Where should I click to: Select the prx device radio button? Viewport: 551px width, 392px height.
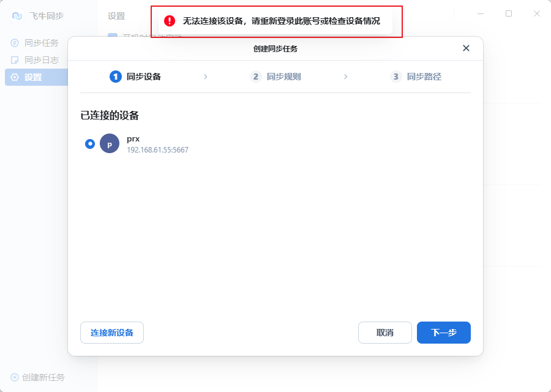[90, 144]
